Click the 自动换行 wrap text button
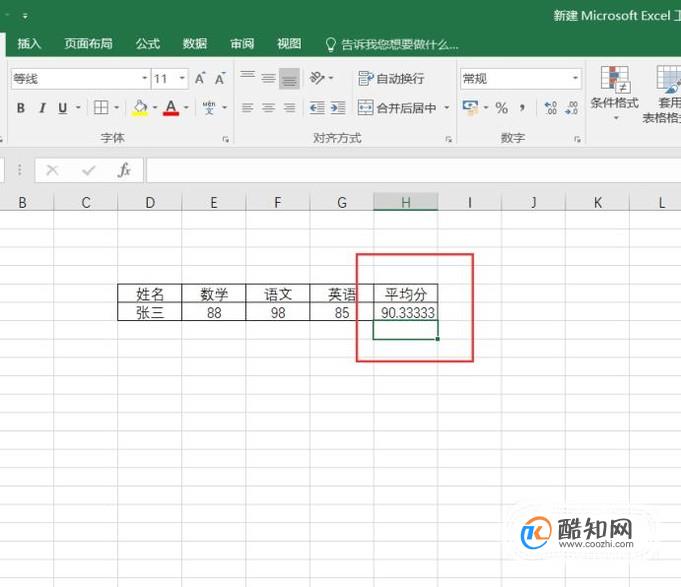 pyautogui.click(x=391, y=79)
